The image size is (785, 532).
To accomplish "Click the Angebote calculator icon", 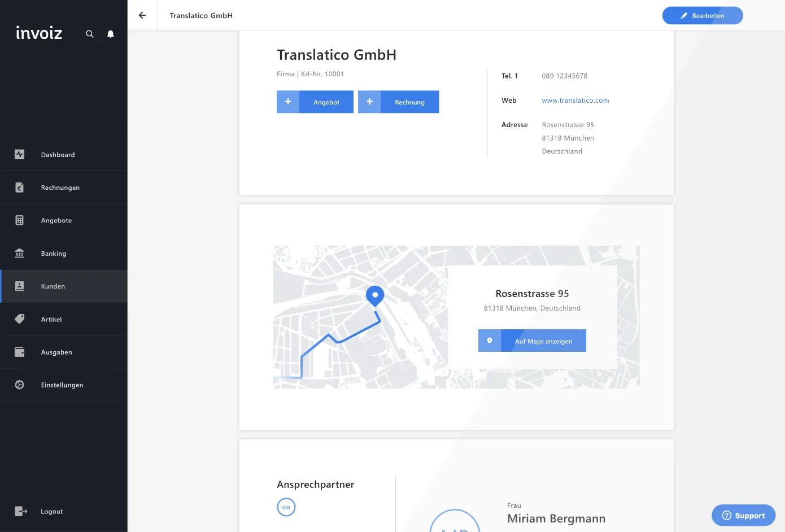I will (x=20, y=220).
